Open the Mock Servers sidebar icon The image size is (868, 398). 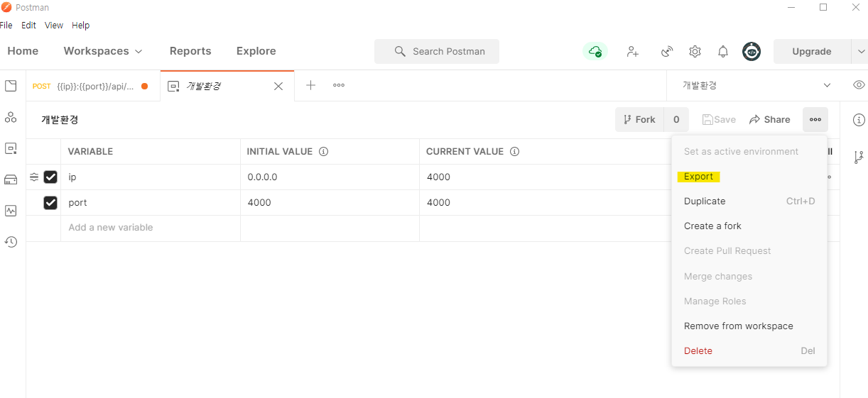[11, 179]
